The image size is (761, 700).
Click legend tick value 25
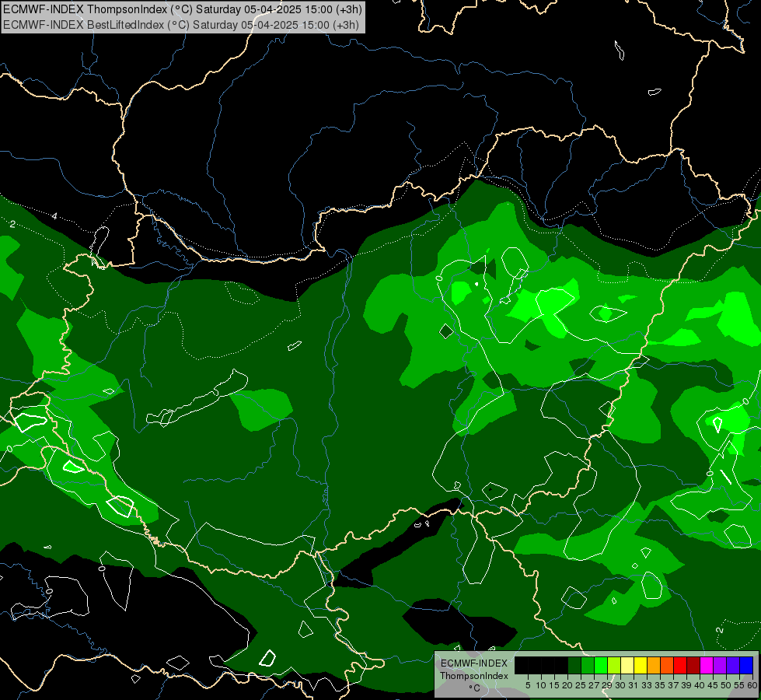click(x=581, y=685)
